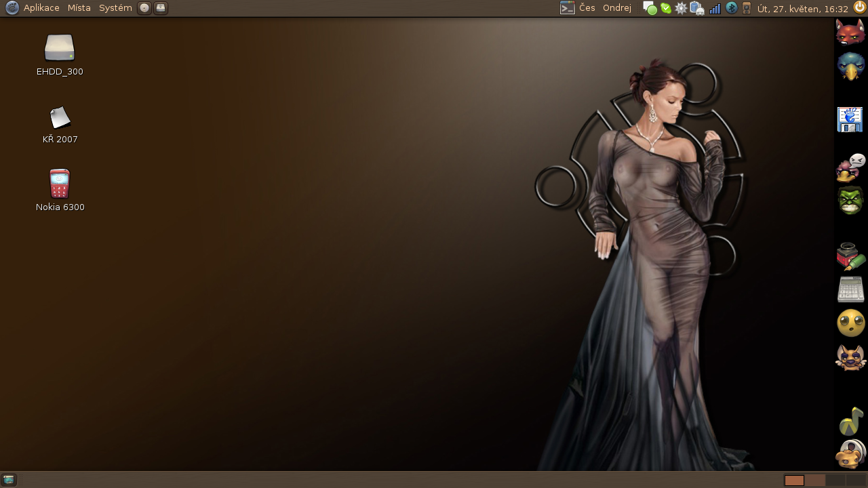Click the blue bird dock icon
Viewport: 868px width, 488px height.
pyautogui.click(x=850, y=66)
